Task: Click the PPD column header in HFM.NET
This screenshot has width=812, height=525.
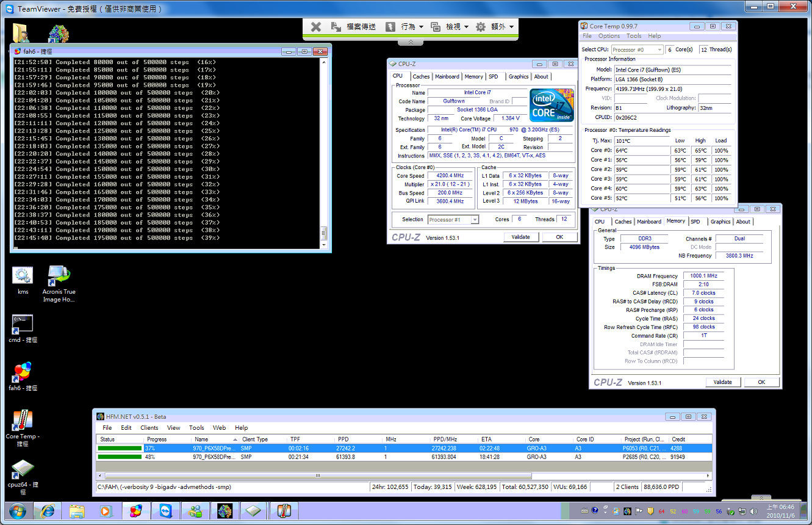Action: (358, 440)
